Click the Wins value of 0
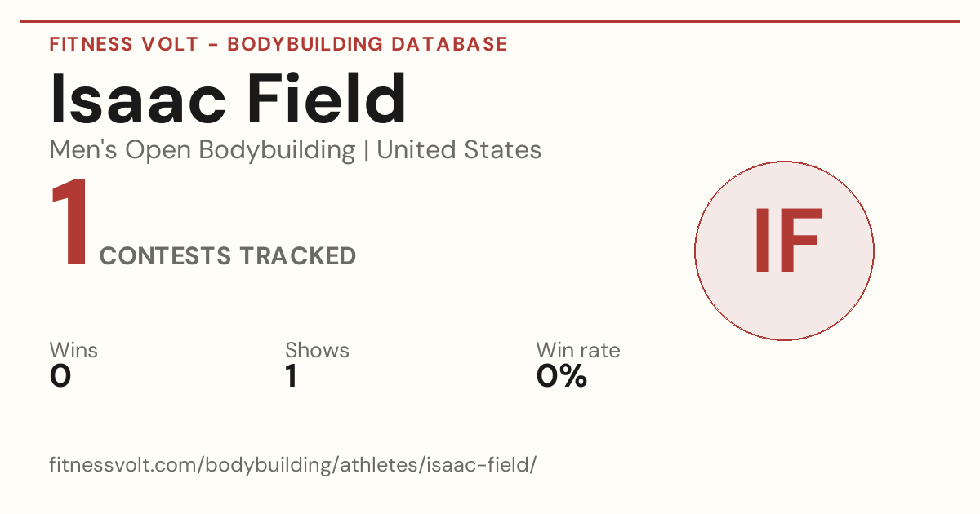Viewport: 980px width, 514px height. click(60, 376)
